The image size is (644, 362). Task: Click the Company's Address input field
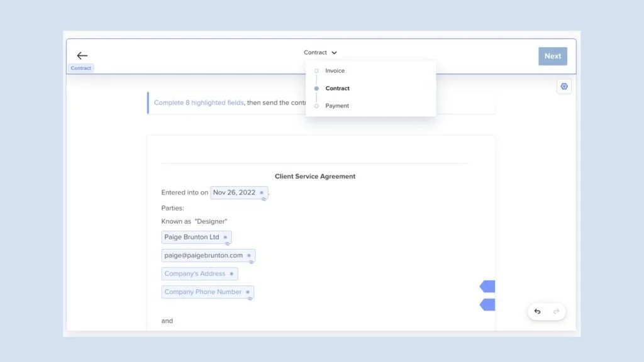[x=196, y=273]
